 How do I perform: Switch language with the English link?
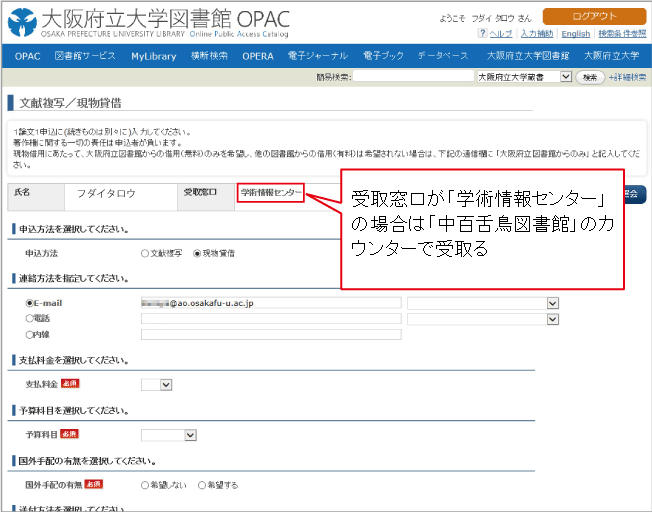575,34
